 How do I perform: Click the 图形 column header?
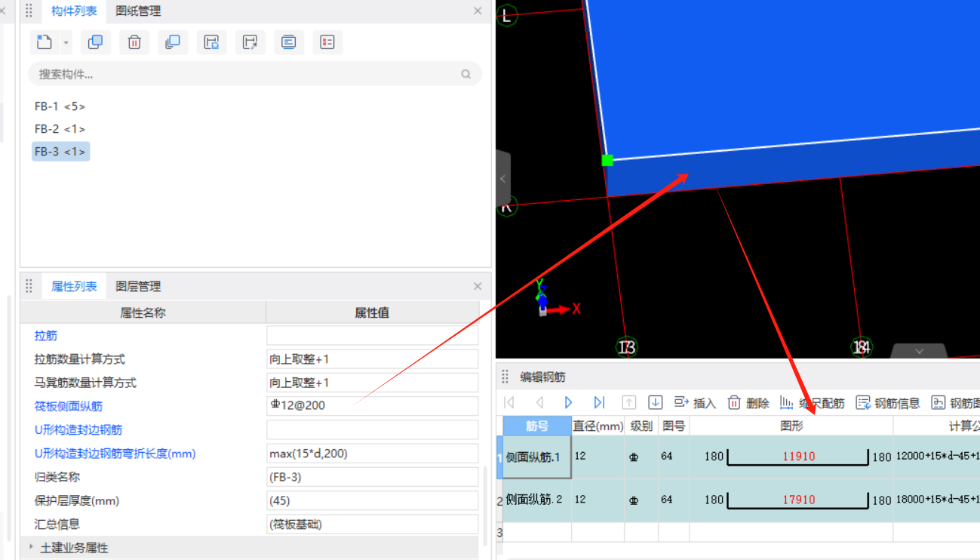[791, 426]
